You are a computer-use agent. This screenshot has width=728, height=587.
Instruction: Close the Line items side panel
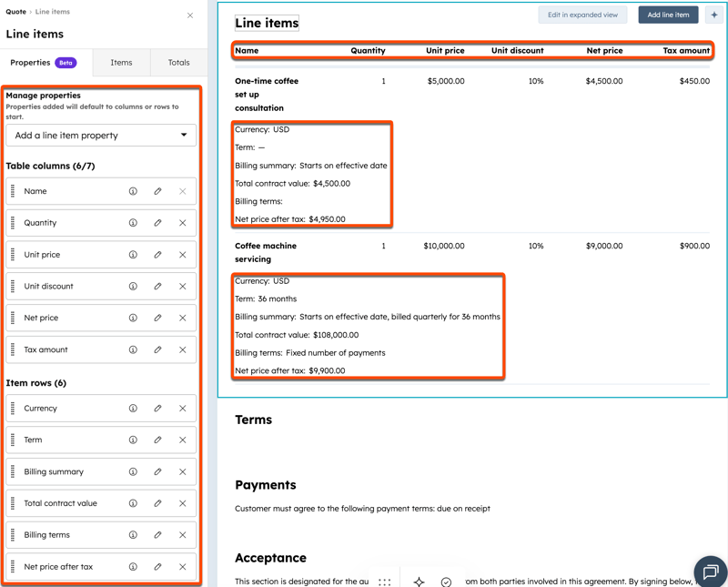(x=190, y=15)
